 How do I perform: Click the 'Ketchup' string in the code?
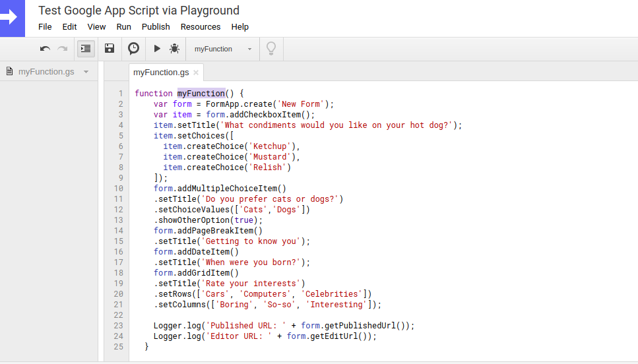(x=270, y=146)
